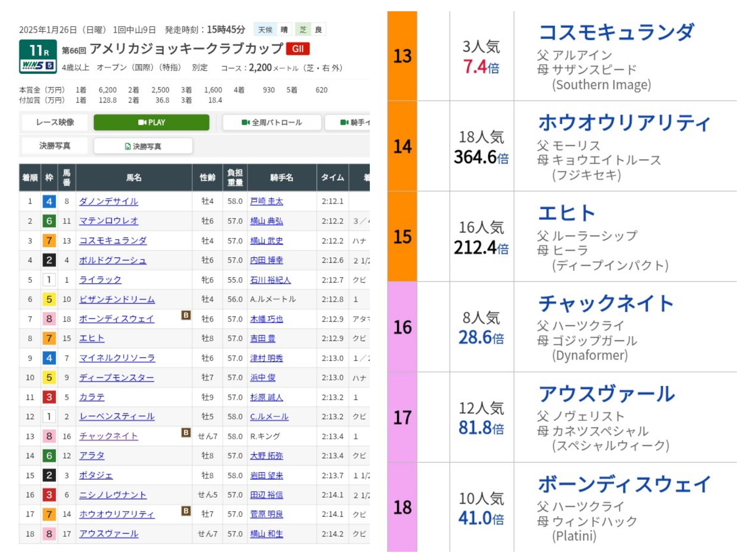Screen dimensions: 746x560
Task: Click the WIN5 race badge icon
Action: (38, 65)
